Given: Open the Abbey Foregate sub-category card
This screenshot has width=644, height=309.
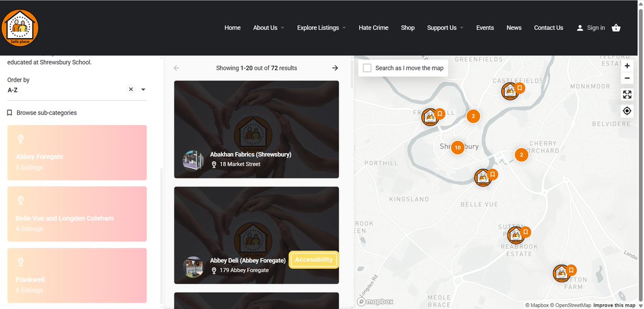Looking at the screenshot, I should 77,153.
